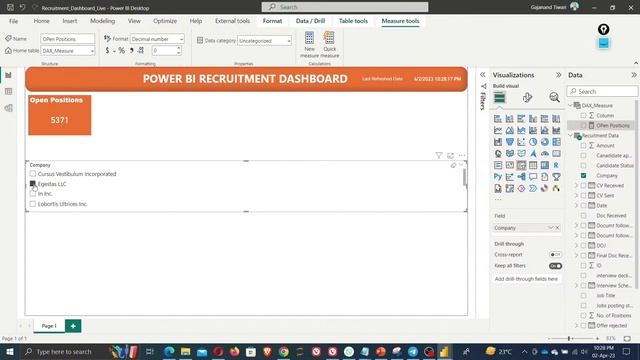Click the Quick measure button

tap(330, 44)
